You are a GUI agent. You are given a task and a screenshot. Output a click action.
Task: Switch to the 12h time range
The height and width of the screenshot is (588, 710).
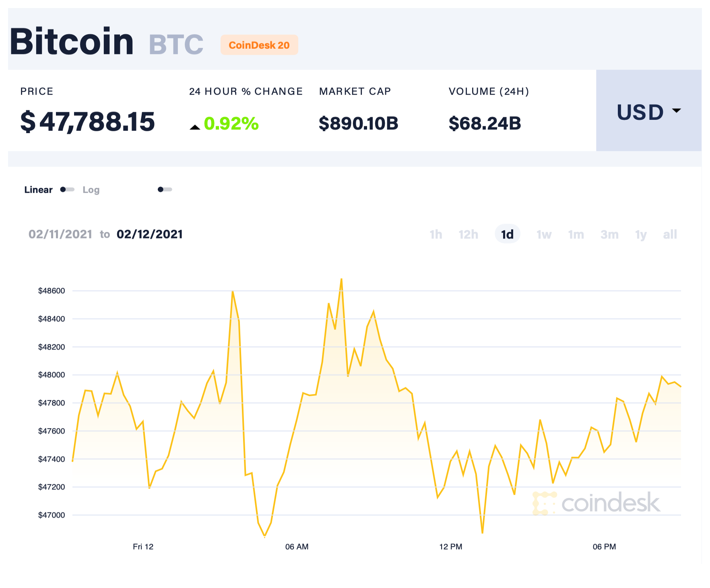(x=468, y=234)
